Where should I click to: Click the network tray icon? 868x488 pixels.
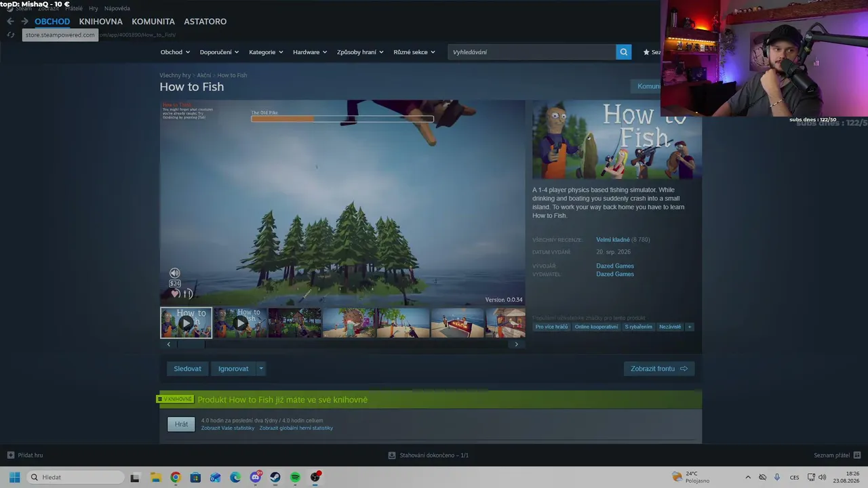[x=812, y=477]
